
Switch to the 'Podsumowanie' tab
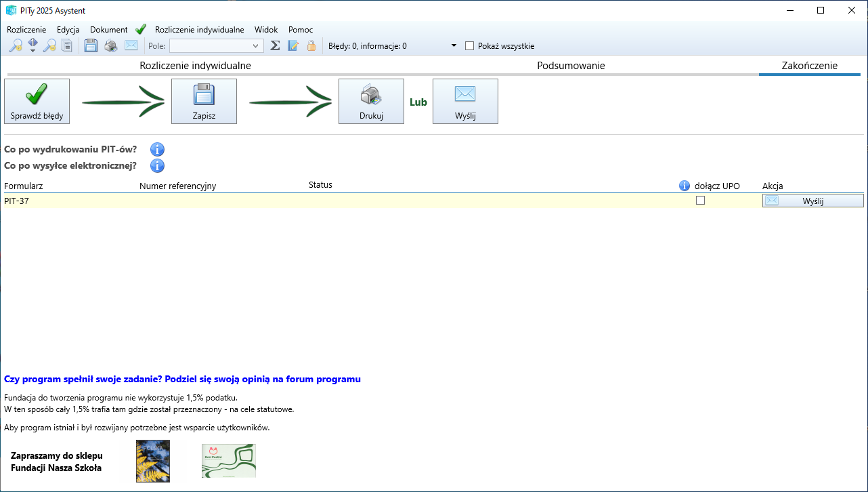(571, 66)
